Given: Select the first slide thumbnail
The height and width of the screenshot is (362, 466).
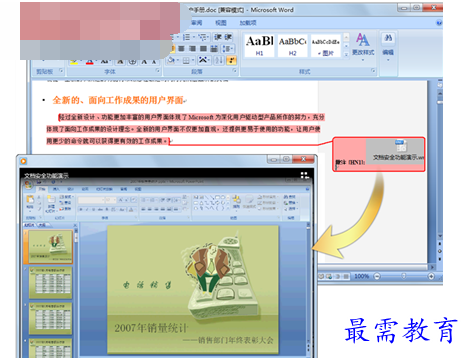Looking at the screenshot, I should pyautogui.click(x=50, y=246).
